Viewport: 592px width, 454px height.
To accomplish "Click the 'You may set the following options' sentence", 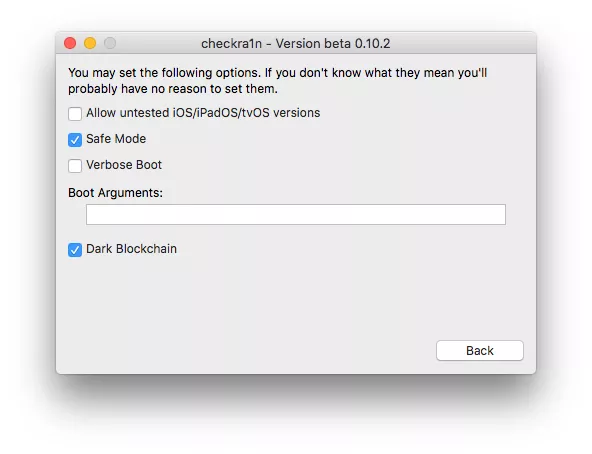I will [x=164, y=73].
